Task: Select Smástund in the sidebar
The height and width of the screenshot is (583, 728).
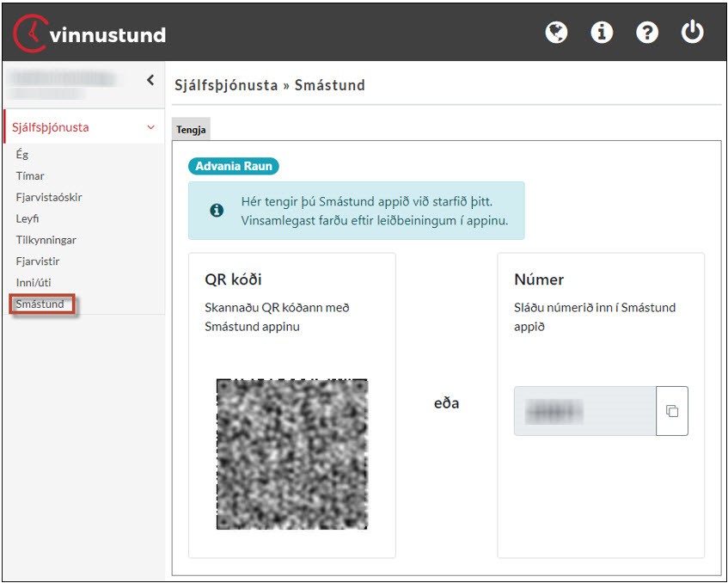Action: pos(40,304)
